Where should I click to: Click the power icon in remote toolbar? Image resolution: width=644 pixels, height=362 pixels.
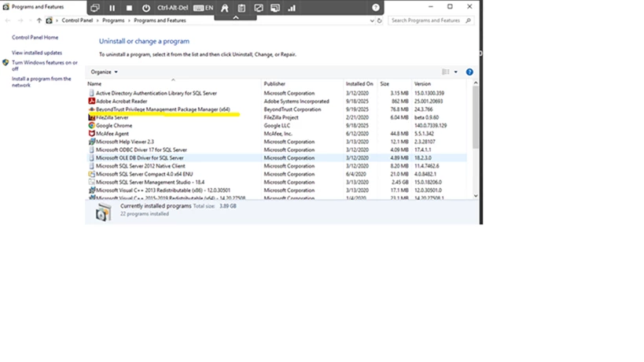[x=145, y=8]
